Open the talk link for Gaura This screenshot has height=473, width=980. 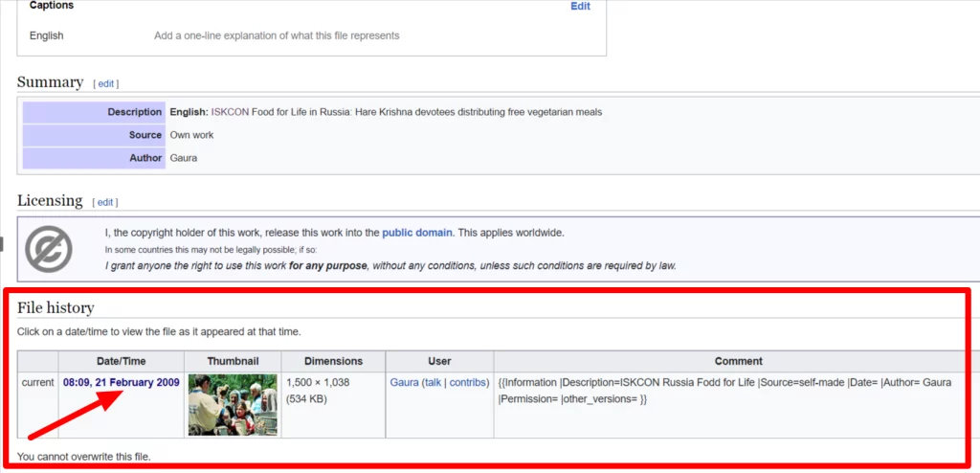[434, 383]
